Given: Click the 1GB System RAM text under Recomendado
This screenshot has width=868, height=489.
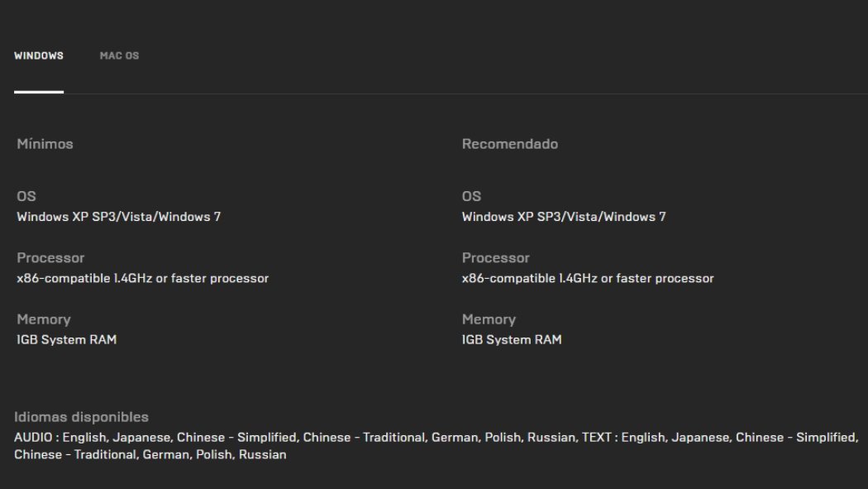Looking at the screenshot, I should [512, 339].
